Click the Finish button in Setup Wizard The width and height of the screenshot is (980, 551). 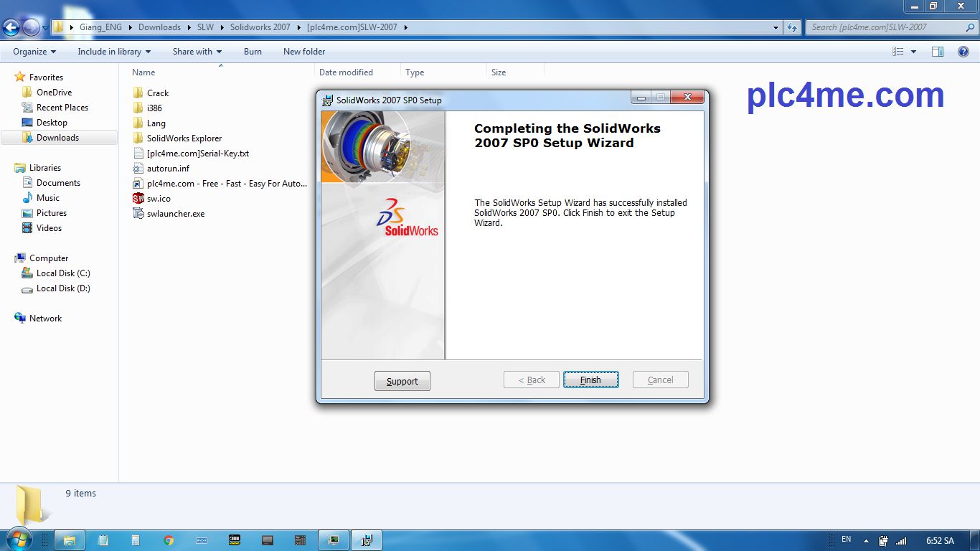coord(590,380)
